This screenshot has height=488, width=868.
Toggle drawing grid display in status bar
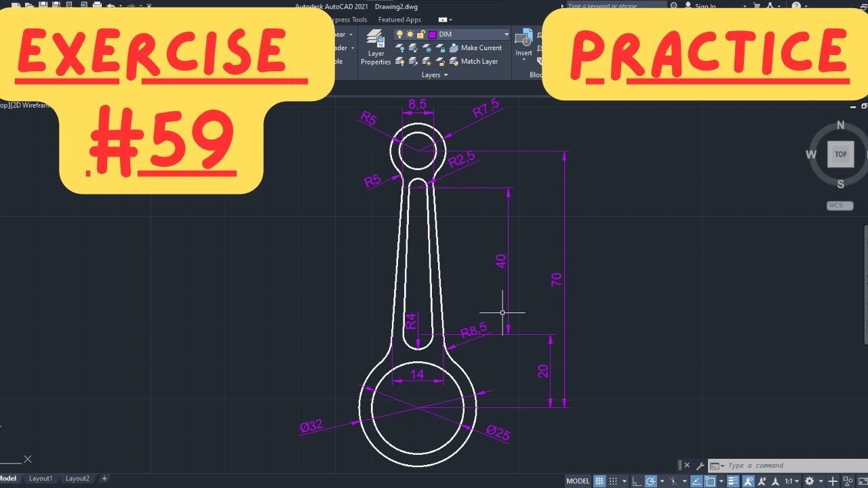pos(599,481)
